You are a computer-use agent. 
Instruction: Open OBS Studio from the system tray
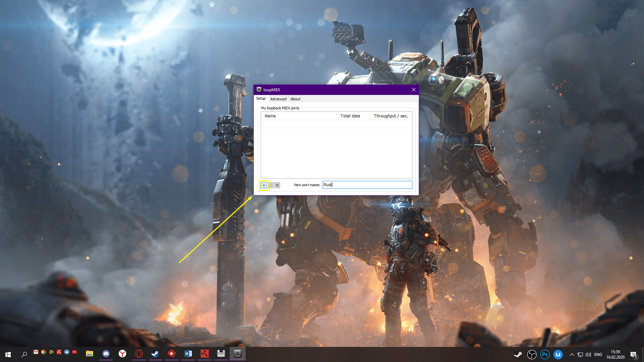pos(532,354)
